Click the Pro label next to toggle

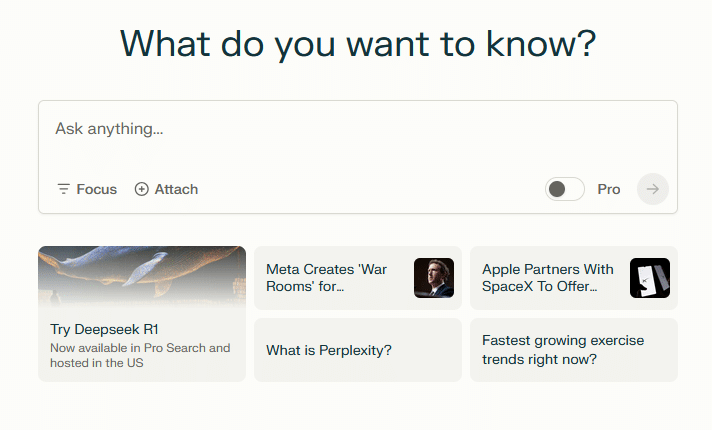(x=609, y=189)
